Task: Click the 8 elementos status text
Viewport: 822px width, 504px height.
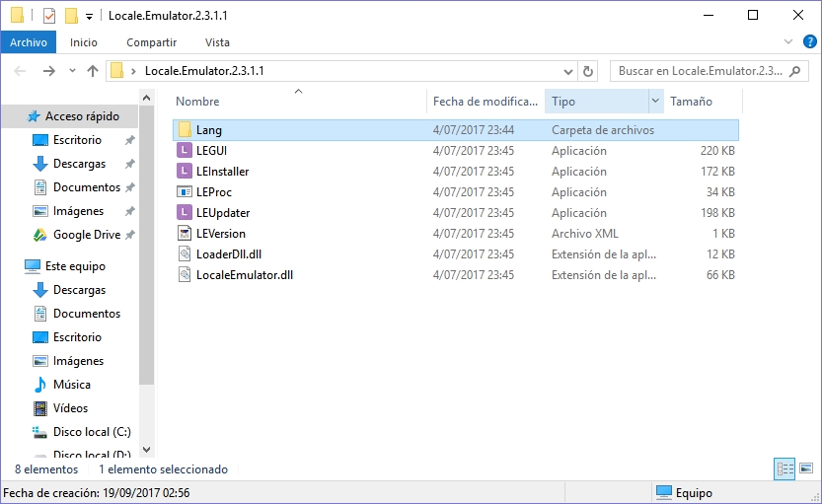Action: (x=46, y=468)
